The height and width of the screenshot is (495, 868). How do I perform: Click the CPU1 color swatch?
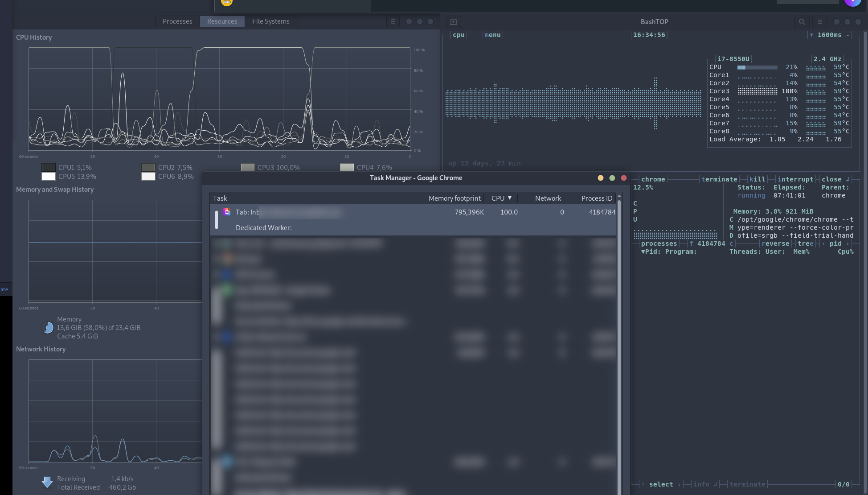coord(48,167)
